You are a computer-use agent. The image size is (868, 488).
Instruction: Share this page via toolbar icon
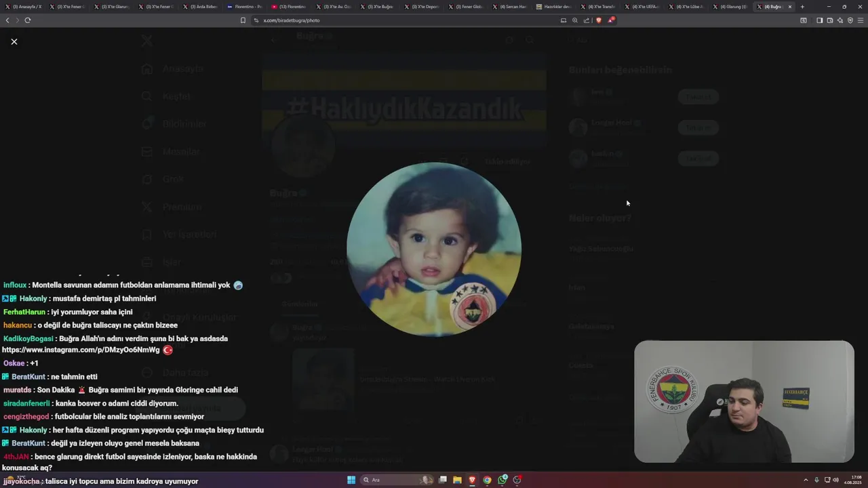coord(587,20)
